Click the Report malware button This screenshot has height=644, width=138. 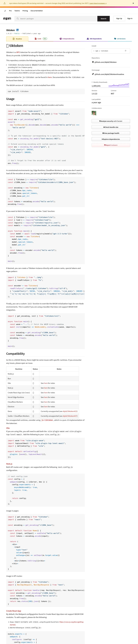[x=111, y=145]
